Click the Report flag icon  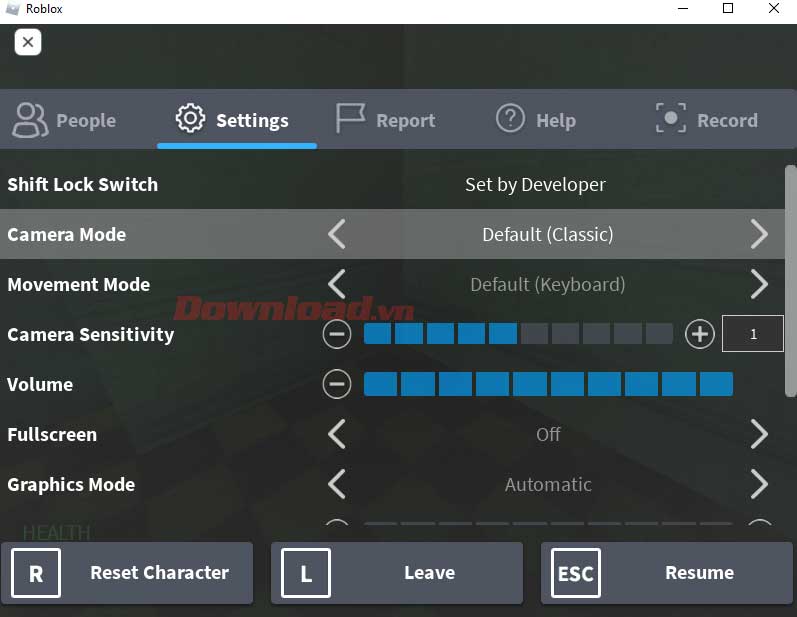coord(350,119)
